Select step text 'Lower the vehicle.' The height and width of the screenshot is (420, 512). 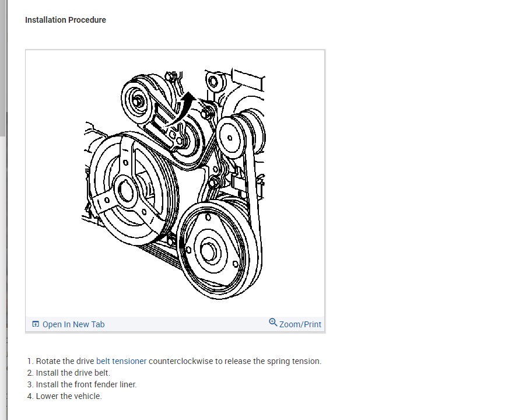(69, 396)
